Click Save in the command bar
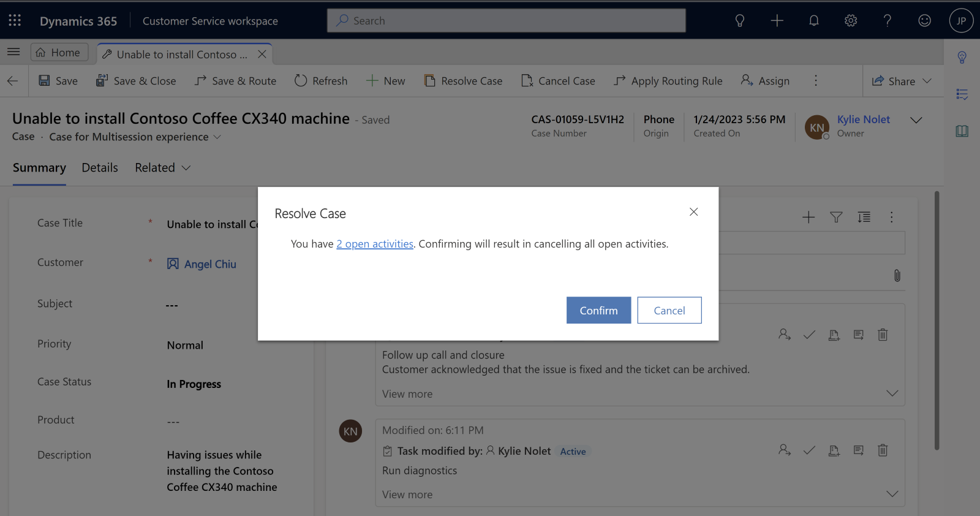The image size is (980, 516). pos(58,81)
